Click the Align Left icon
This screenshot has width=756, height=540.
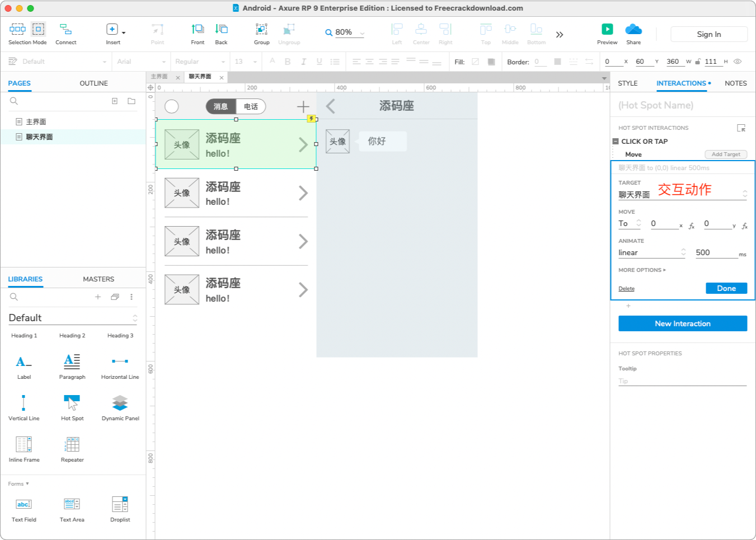[397, 29]
